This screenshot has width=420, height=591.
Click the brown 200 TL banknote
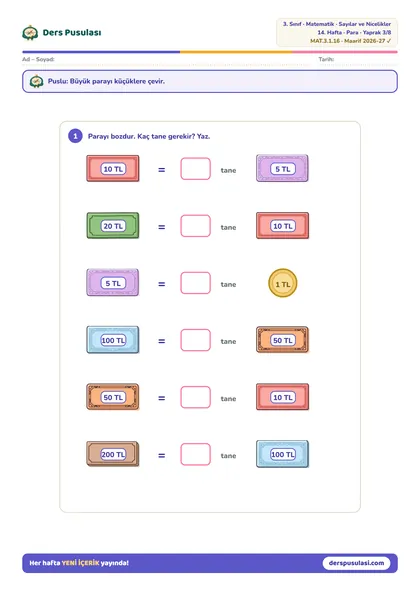click(113, 454)
